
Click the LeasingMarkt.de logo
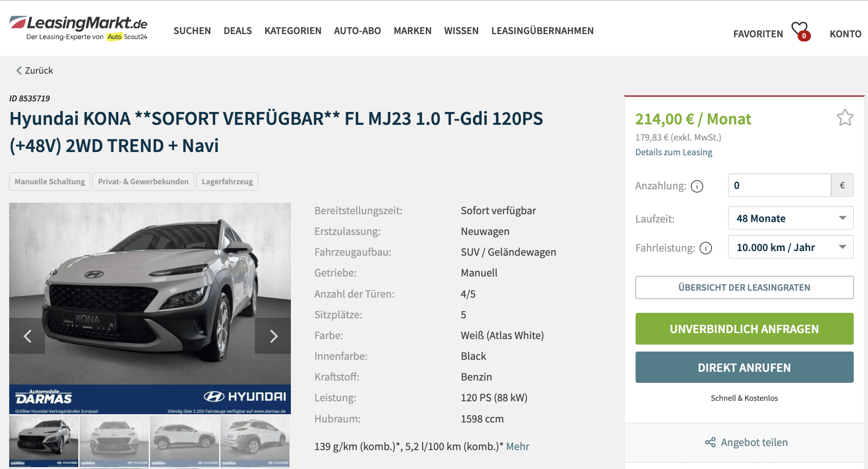78,28
